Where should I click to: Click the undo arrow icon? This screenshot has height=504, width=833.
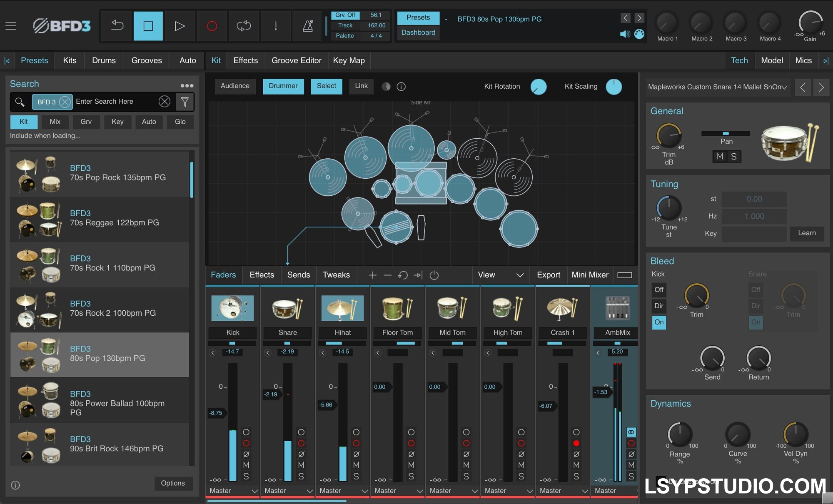[116, 26]
